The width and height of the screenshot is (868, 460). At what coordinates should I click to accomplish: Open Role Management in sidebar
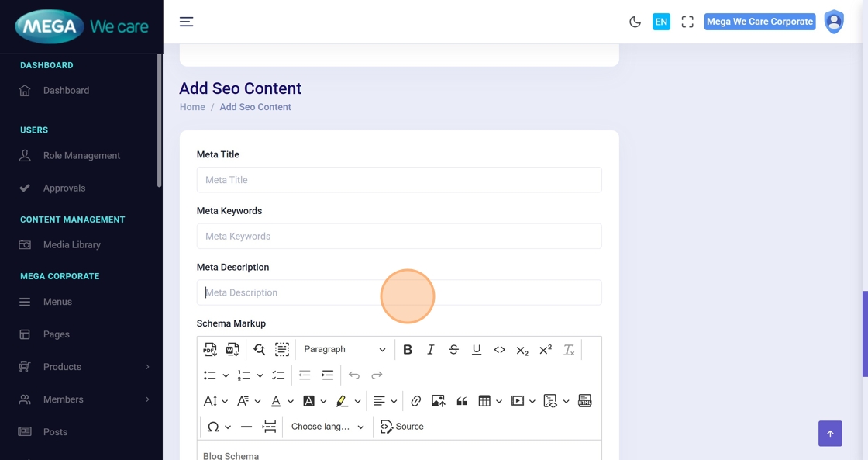(81, 156)
